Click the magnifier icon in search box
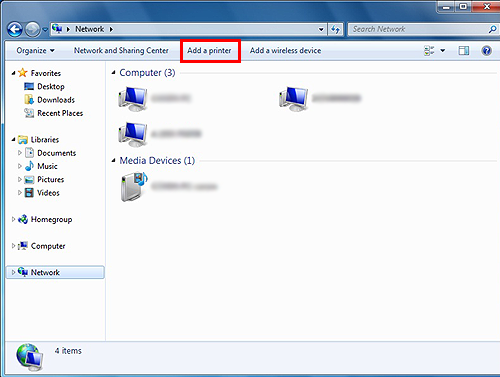This screenshot has width=500, height=377. (492, 29)
